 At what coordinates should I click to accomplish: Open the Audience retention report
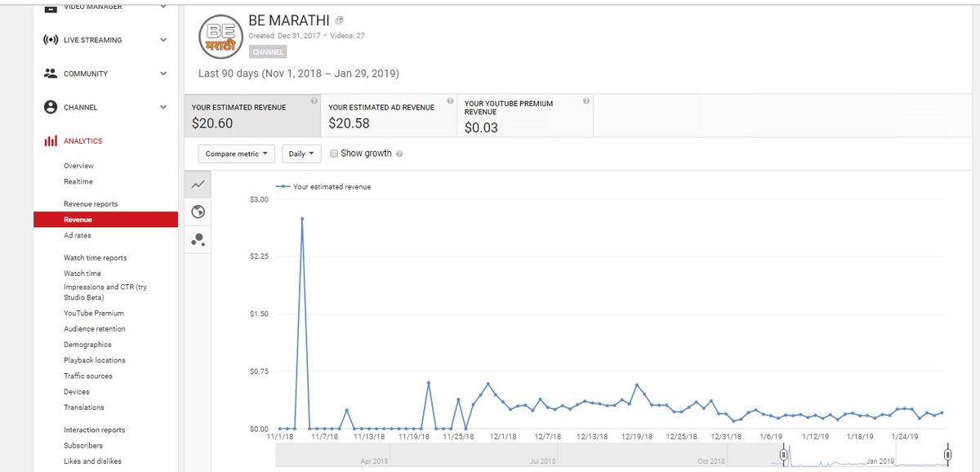point(95,329)
